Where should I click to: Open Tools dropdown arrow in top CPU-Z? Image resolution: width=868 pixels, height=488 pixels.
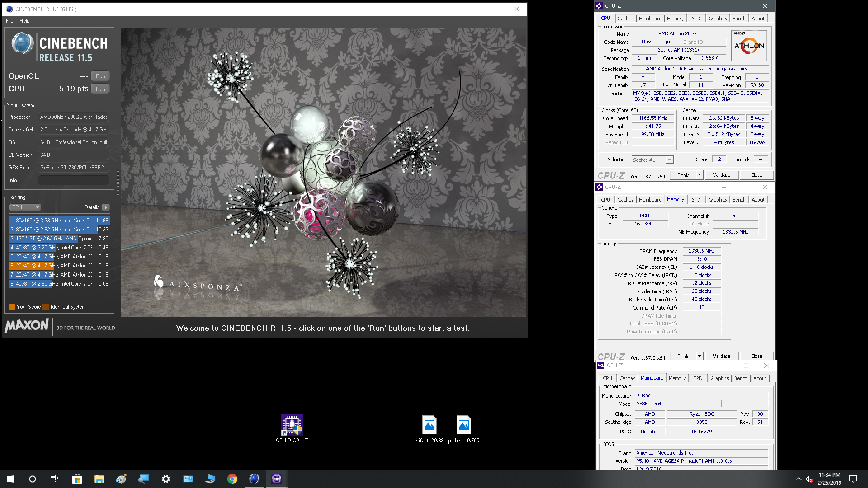click(699, 175)
